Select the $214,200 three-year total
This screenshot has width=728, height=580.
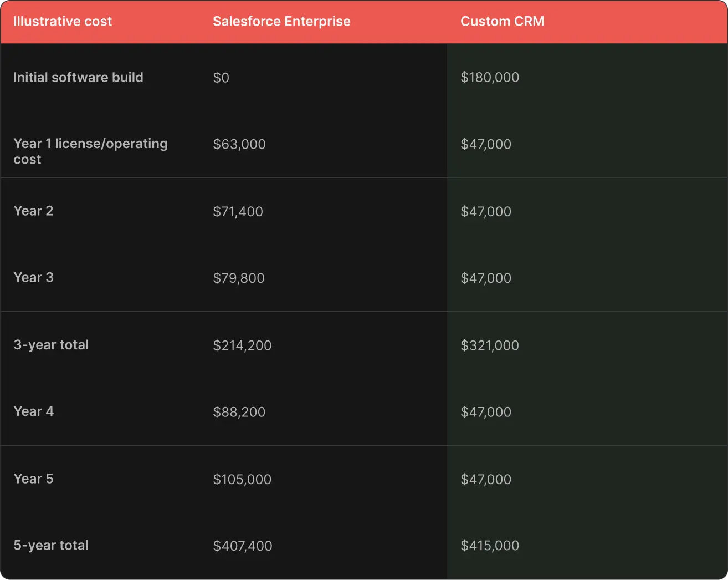tap(242, 345)
